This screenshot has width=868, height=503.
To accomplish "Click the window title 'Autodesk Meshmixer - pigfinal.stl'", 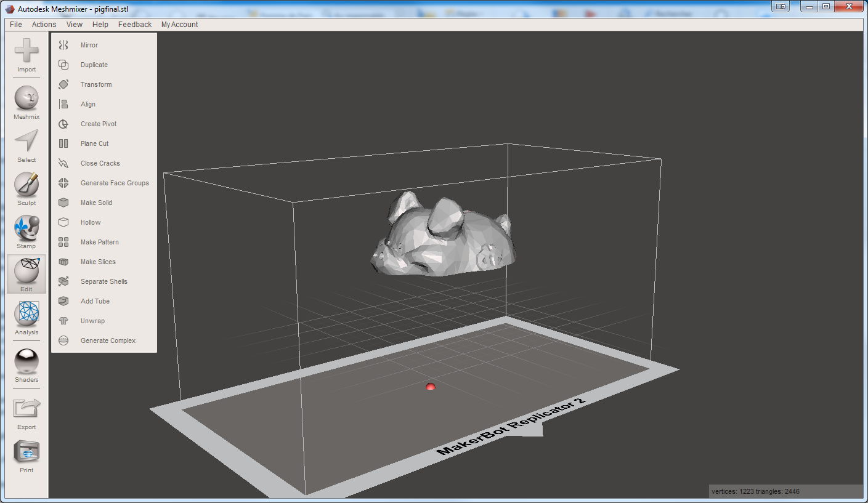I will (x=72, y=9).
